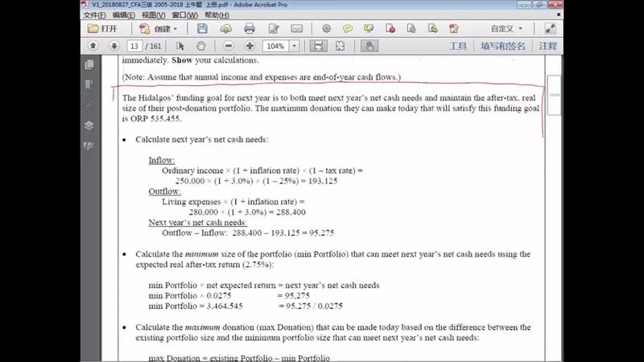The height and width of the screenshot is (362, 644).
Task: Go to next page with down arrow
Action: point(114,46)
